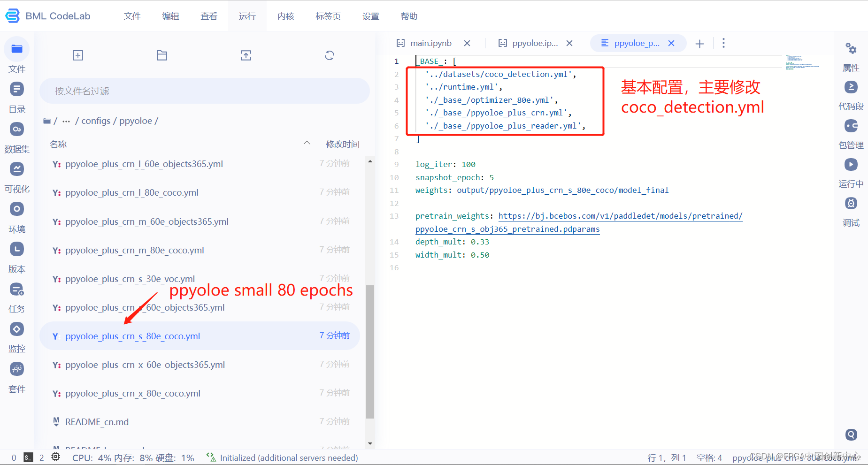Refresh the file list
868x465 pixels.
(330, 55)
